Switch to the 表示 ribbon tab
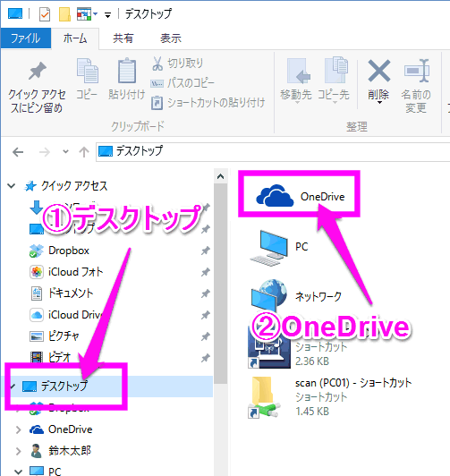 click(171, 38)
